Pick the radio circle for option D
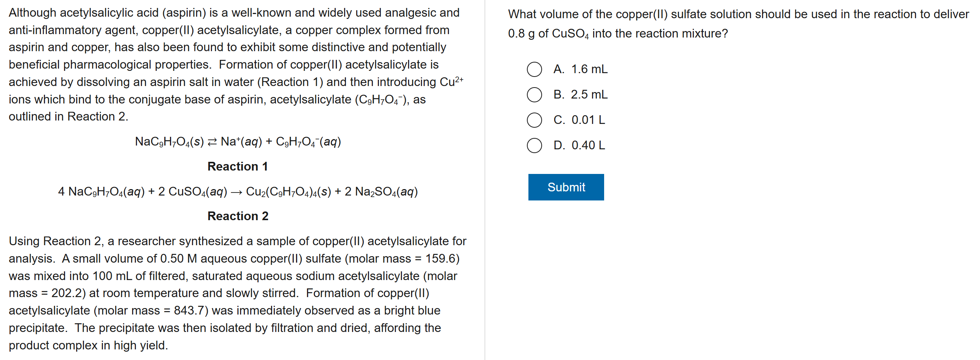 (534, 146)
